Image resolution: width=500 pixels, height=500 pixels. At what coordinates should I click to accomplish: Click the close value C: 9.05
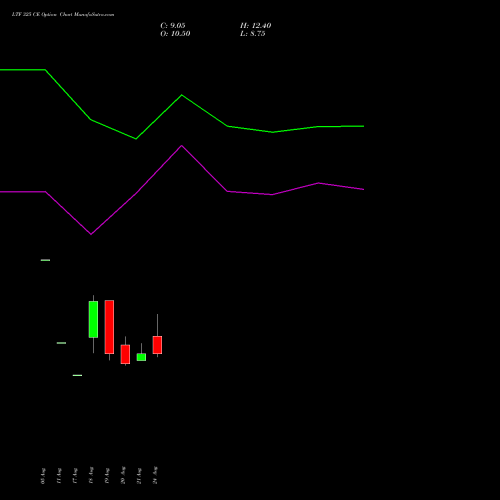[173, 26]
